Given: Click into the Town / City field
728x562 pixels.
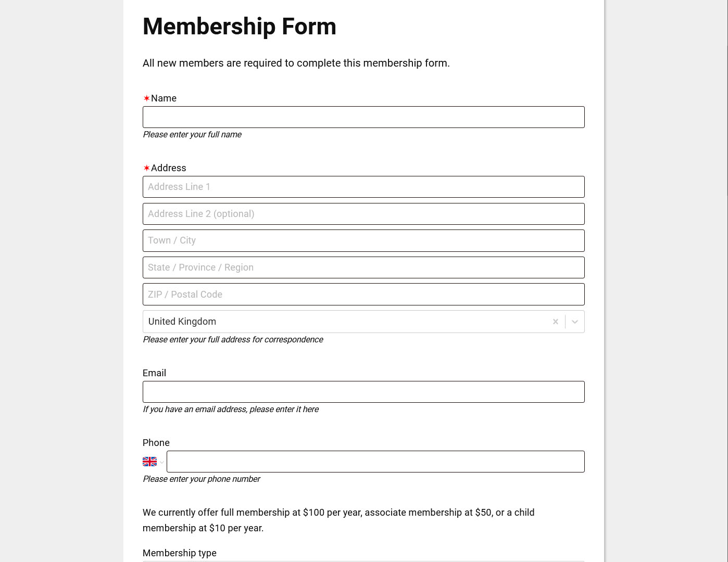Looking at the screenshot, I should 363,240.
